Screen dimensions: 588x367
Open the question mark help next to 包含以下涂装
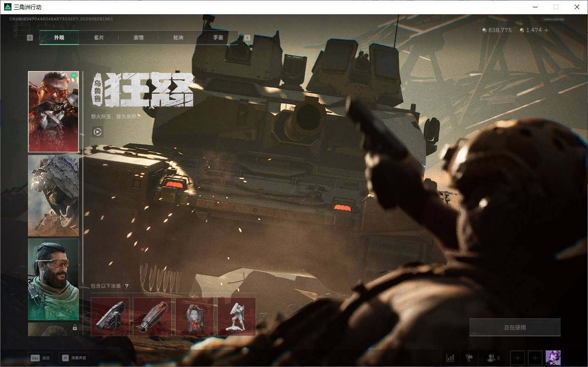coord(127,286)
